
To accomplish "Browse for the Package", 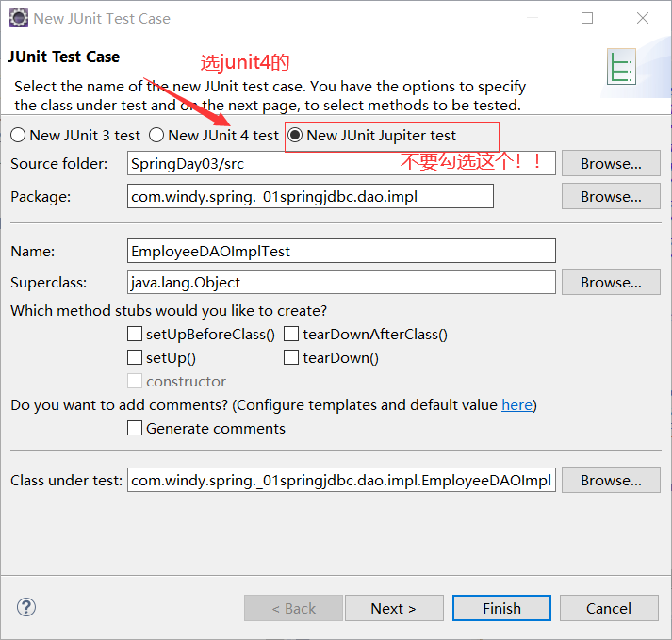I will coord(611,196).
